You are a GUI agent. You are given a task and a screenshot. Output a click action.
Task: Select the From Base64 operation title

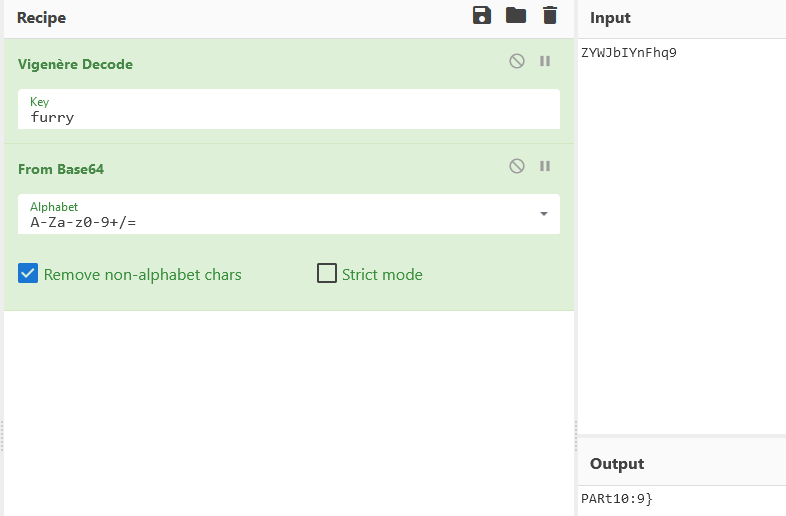(x=61, y=169)
